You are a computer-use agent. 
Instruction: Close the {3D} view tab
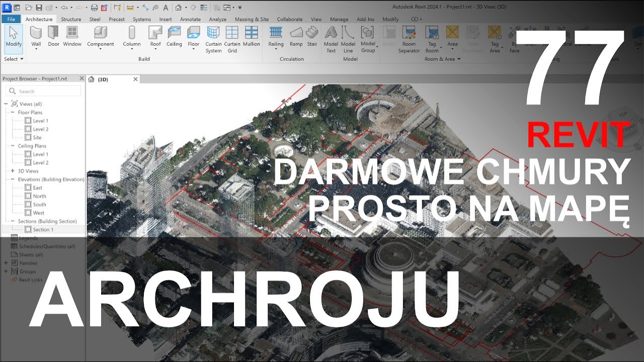pyautogui.click(x=135, y=79)
